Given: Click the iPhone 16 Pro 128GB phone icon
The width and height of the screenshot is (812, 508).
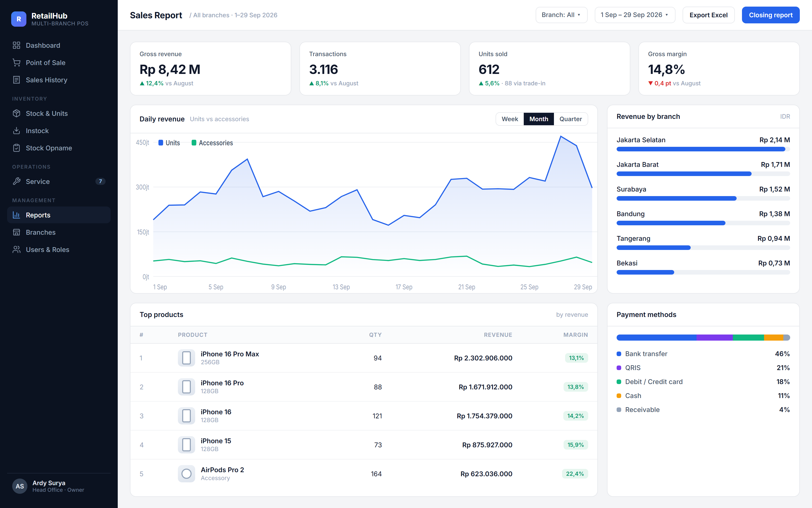Looking at the screenshot, I should [187, 387].
